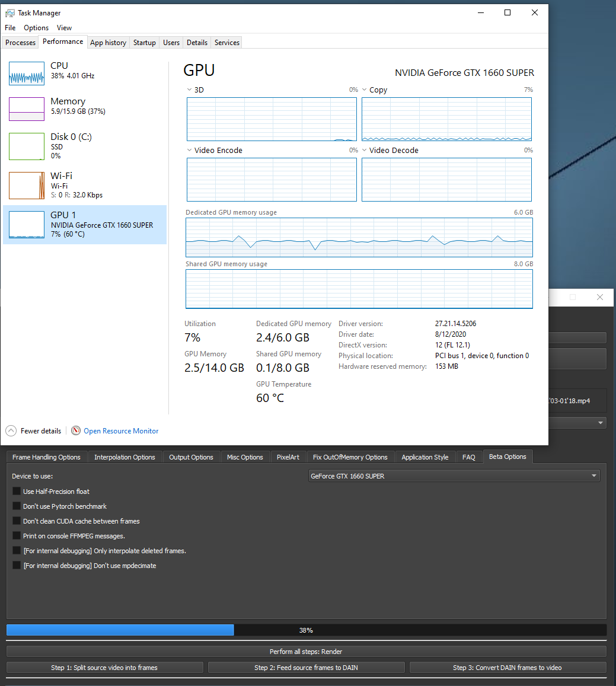Click Perform all steps: Render button
Viewport: 616px width, 686px height.
tap(307, 652)
